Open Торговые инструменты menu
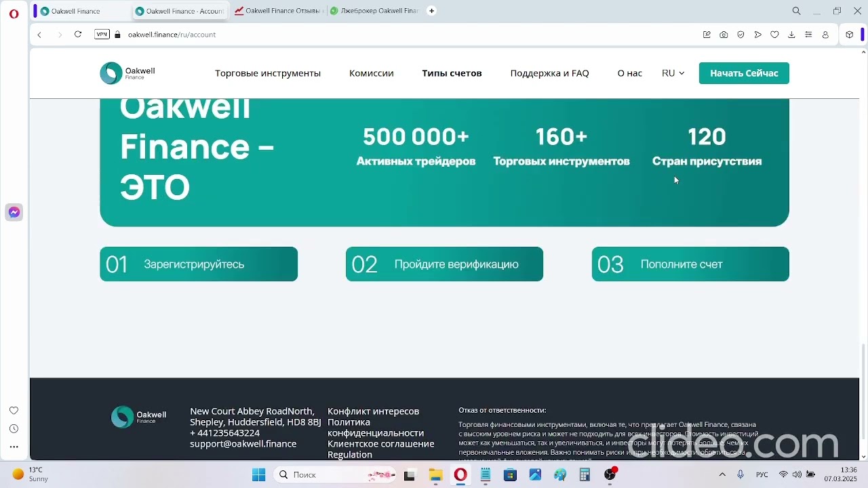Viewport: 868px width, 488px height. click(268, 73)
